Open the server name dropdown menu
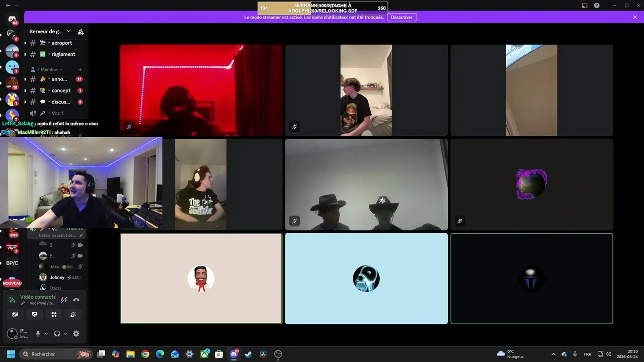 click(50, 32)
